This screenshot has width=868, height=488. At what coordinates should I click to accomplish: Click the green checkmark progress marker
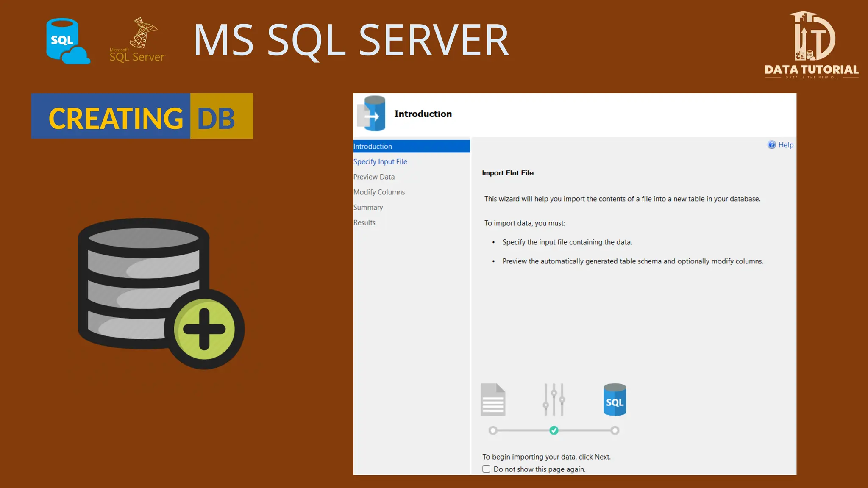coord(554,430)
